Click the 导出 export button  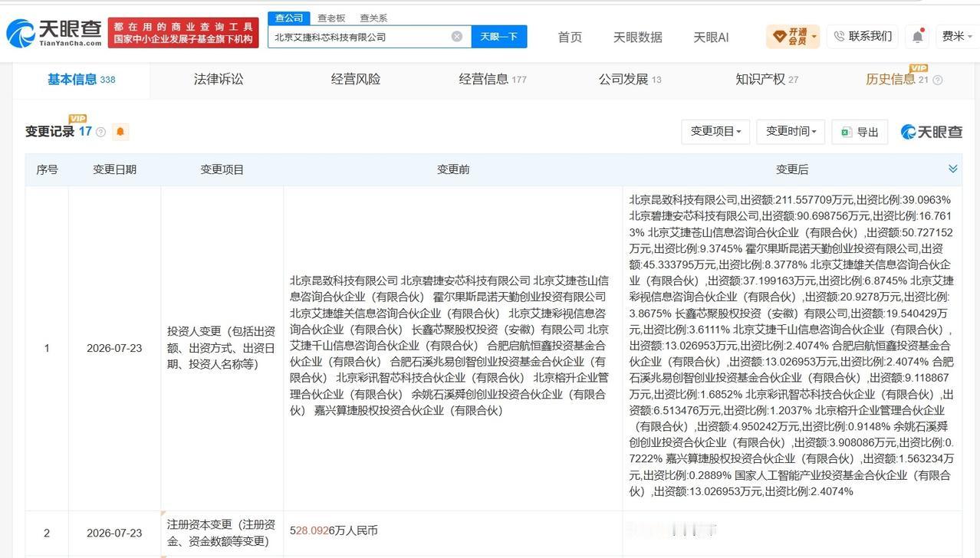(x=860, y=131)
